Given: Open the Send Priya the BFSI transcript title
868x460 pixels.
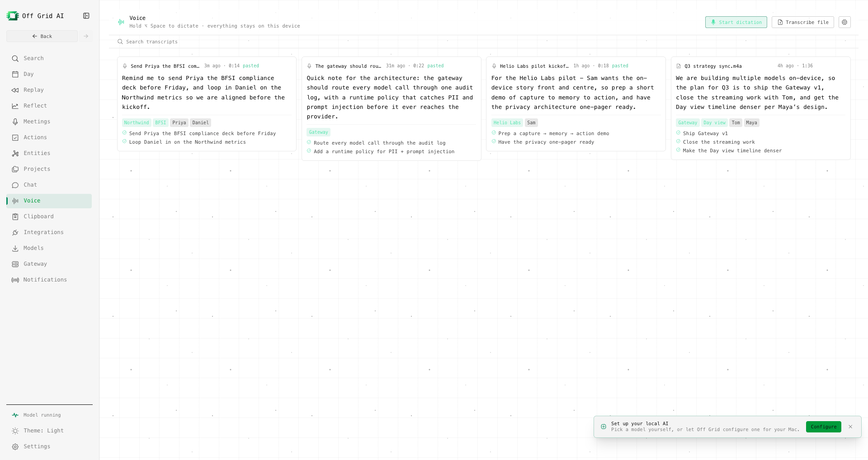Looking at the screenshot, I should [165, 66].
